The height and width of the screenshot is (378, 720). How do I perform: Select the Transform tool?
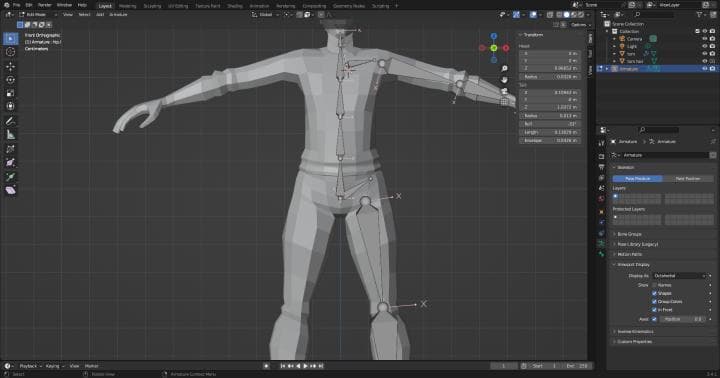(10, 106)
